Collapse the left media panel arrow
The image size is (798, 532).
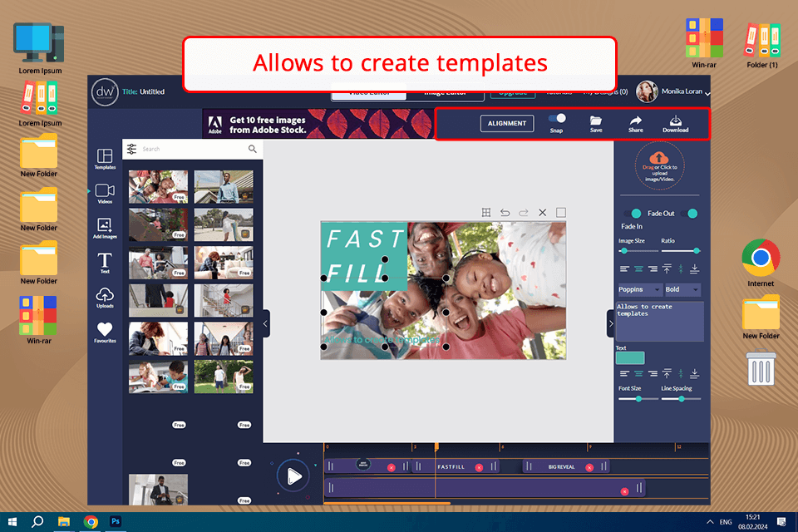tap(265, 323)
